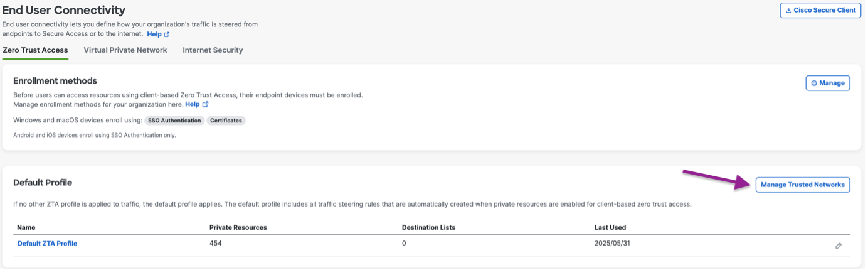Click the Last Used column header
Viewport: 868px width, 270px height.
coord(610,227)
